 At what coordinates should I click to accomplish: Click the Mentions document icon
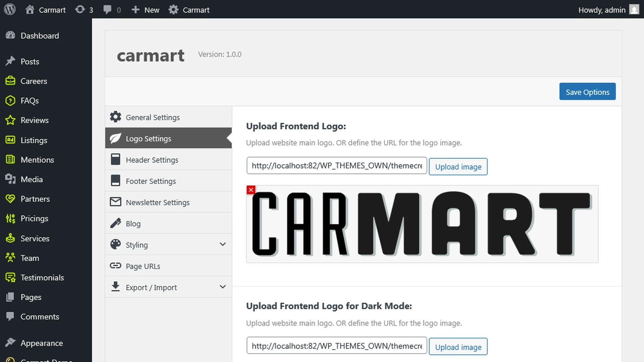point(10,160)
